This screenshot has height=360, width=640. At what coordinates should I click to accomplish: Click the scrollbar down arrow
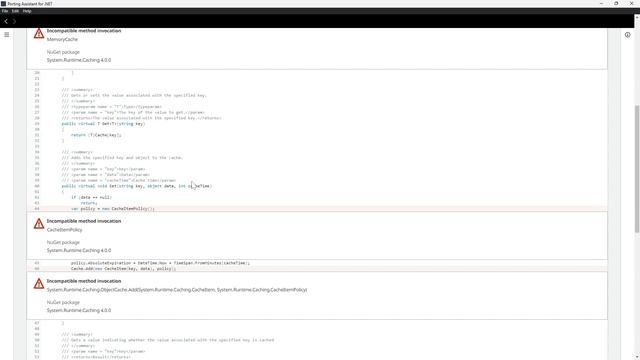tap(637, 357)
